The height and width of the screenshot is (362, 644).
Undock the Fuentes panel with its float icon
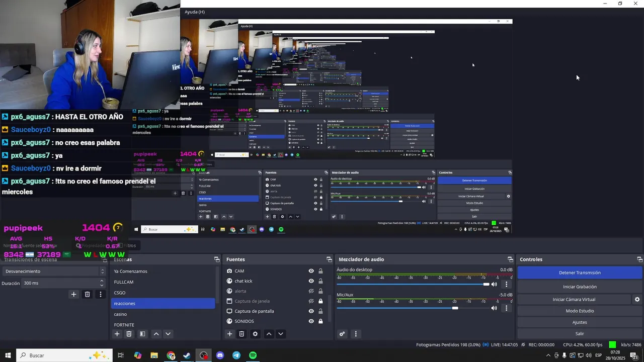329,259
